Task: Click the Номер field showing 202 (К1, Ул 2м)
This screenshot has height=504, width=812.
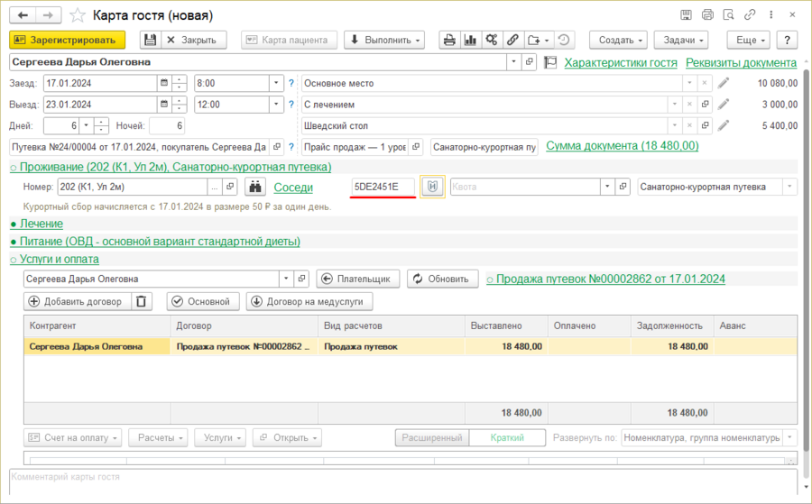Action: click(x=134, y=187)
